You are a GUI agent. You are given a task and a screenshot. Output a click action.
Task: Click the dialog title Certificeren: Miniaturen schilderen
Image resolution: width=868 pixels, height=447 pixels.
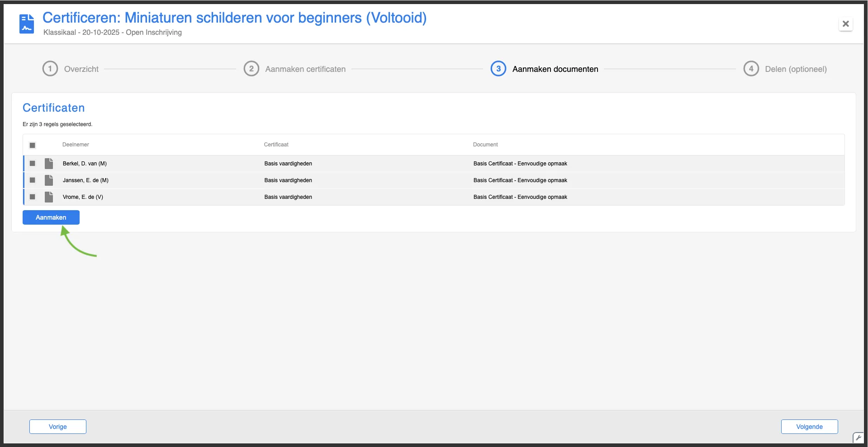234,18
